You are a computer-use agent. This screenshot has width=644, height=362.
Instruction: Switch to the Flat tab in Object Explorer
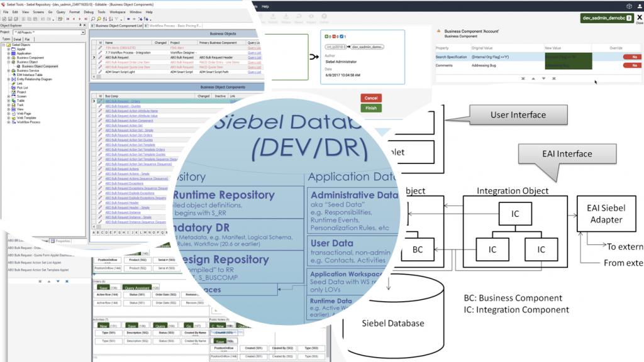27,39
